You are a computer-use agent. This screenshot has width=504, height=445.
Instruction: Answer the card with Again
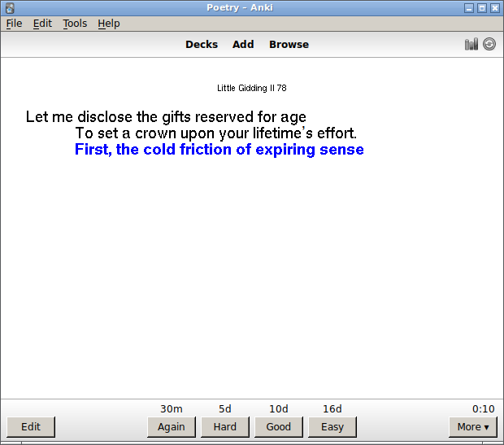click(172, 426)
